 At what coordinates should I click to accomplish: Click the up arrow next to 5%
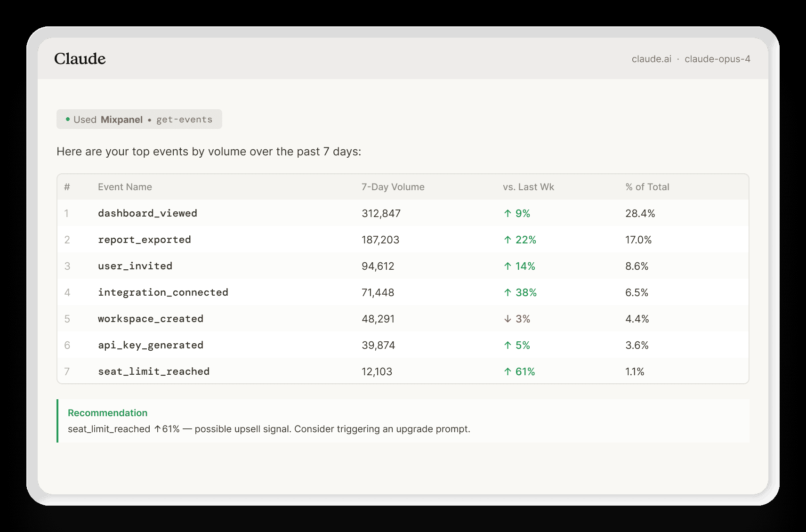click(x=508, y=345)
